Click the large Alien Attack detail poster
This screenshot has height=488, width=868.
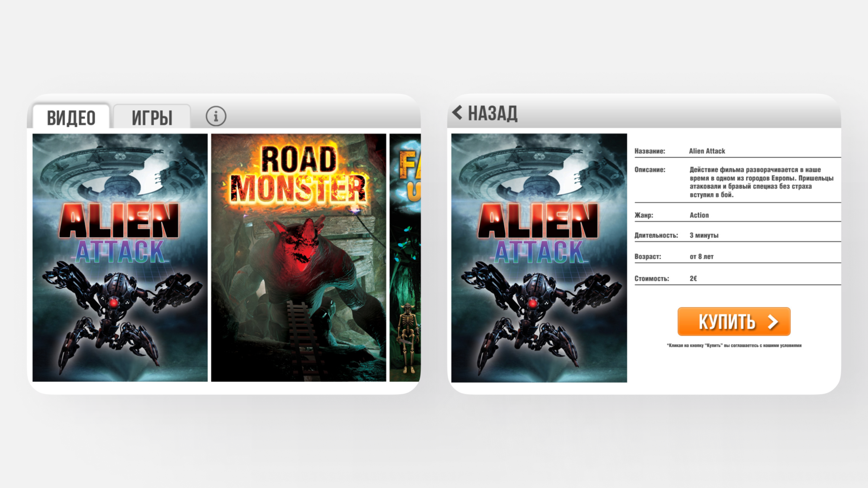tap(539, 258)
